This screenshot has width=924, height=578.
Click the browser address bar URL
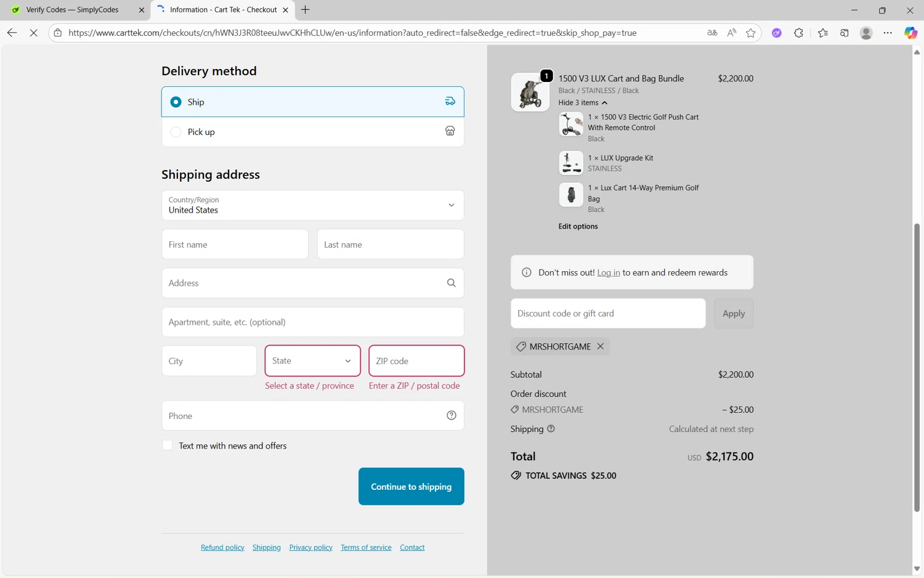click(x=352, y=33)
